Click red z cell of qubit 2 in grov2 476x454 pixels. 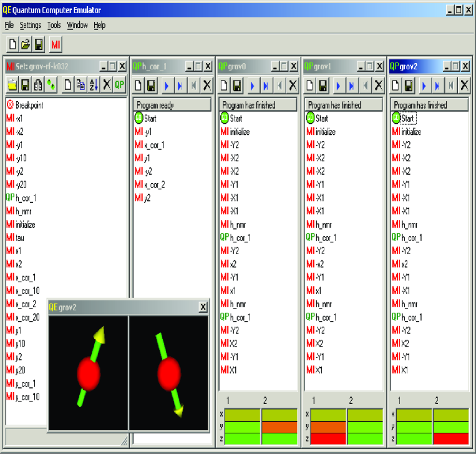pyautogui.click(x=450, y=437)
